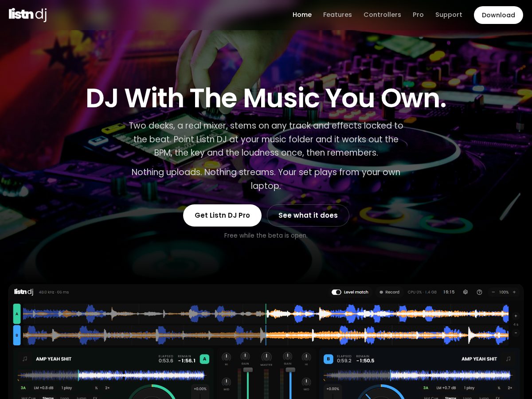The width and height of the screenshot is (532, 399).
Task: Click the '48.0 kHz · 66 ms' audio status
Action: click(x=54, y=292)
